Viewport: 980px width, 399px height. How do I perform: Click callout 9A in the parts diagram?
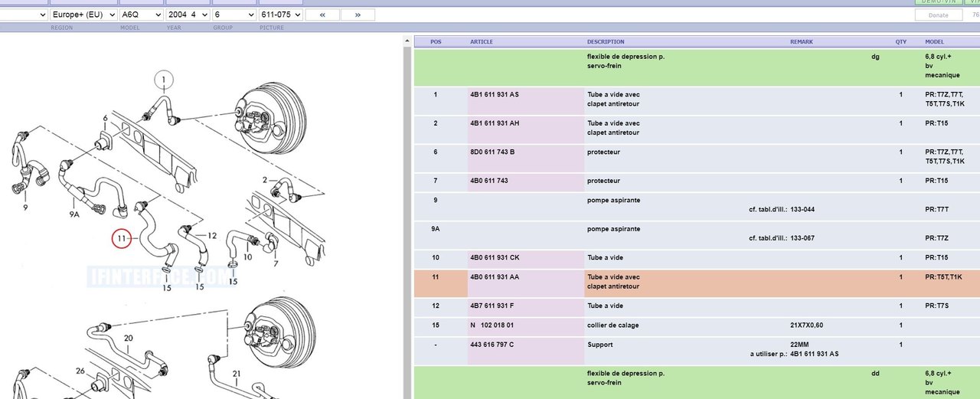click(74, 214)
